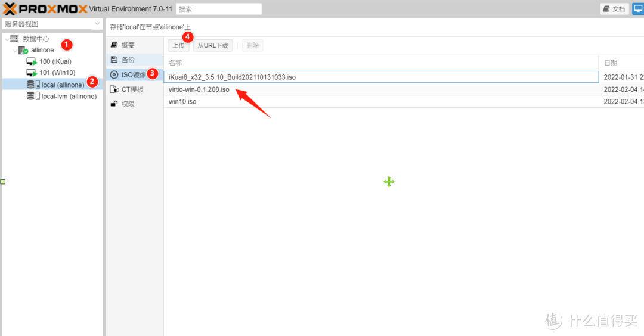
Task: Open the 备份 backups section
Action: click(x=135, y=60)
